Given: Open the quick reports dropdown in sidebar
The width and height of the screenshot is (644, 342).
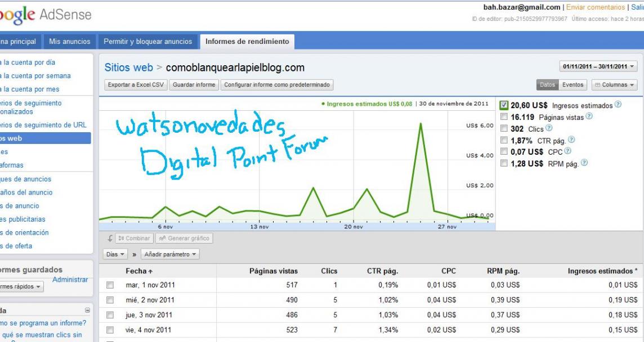Looking at the screenshot, I should click(x=21, y=286).
